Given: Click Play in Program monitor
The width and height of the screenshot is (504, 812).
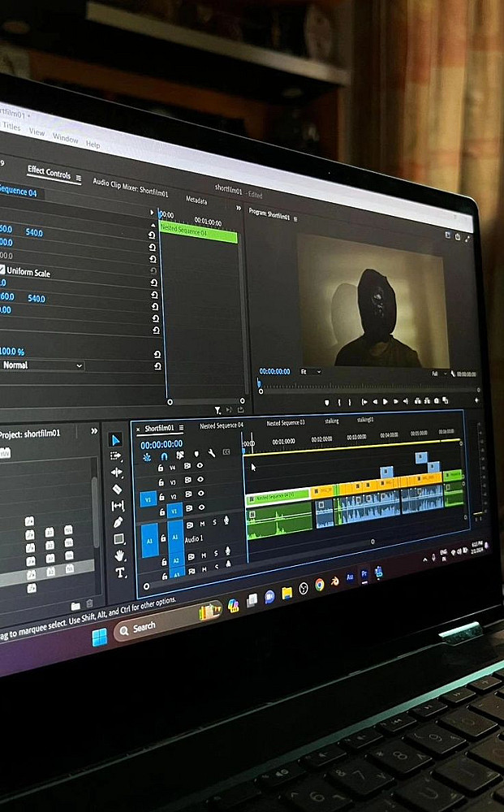Looking at the screenshot, I should coord(385,401).
